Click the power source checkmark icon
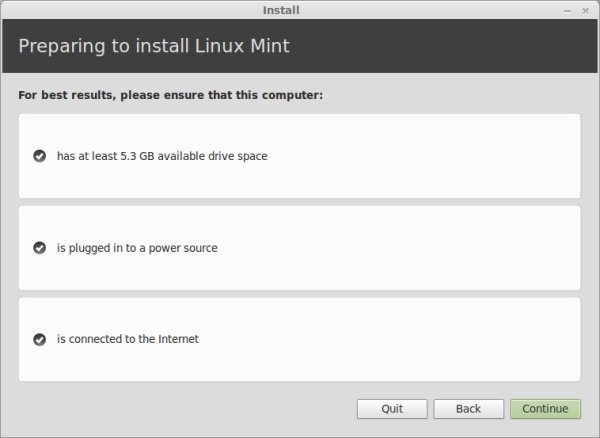 point(39,248)
